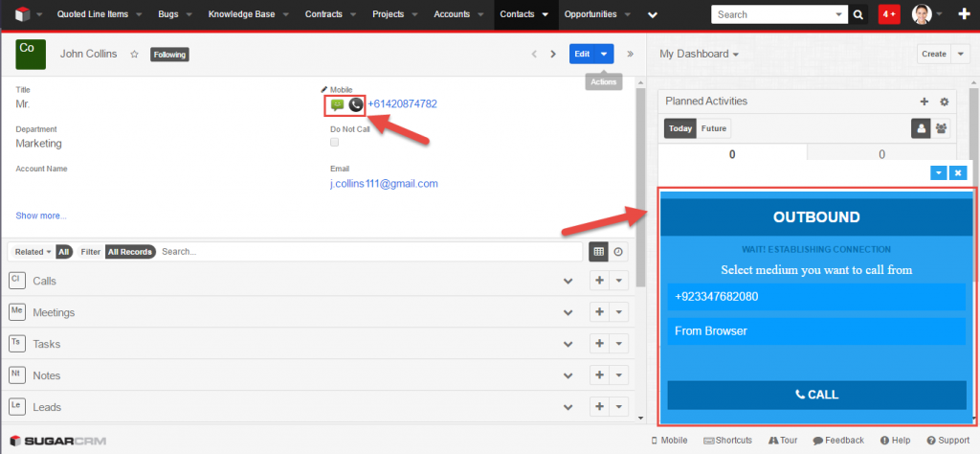This screenshot has width=980, height=454.
Task: Expand the Contacts dropdown arrow
Action: 545,14
